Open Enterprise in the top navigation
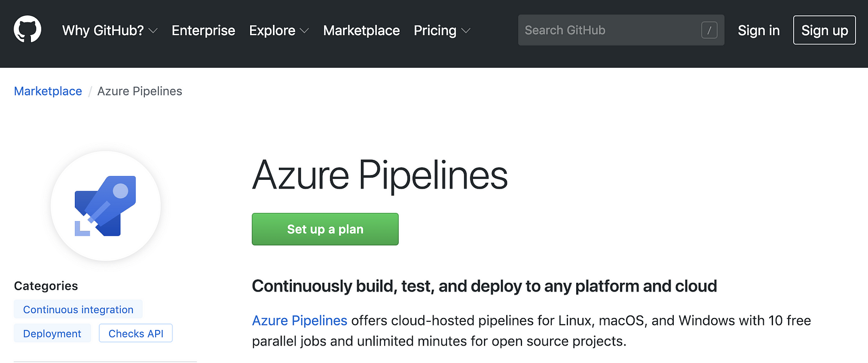The height and width of the screenshot is (363, 868). click(x=203, y=30)
